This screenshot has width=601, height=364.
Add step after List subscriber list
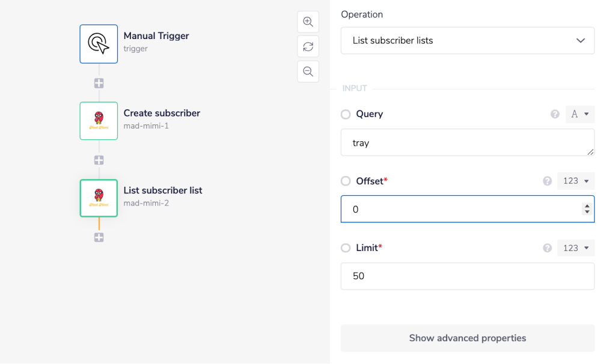pos(99,237)
